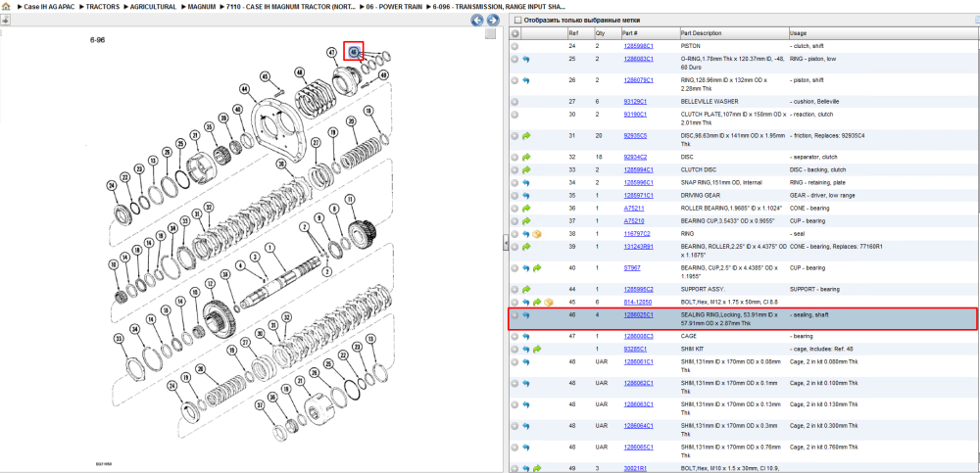Screen dimensions: 980x473
Task: Click blue arrow icon in ref 38 RING row
Action: click(525, 234)
